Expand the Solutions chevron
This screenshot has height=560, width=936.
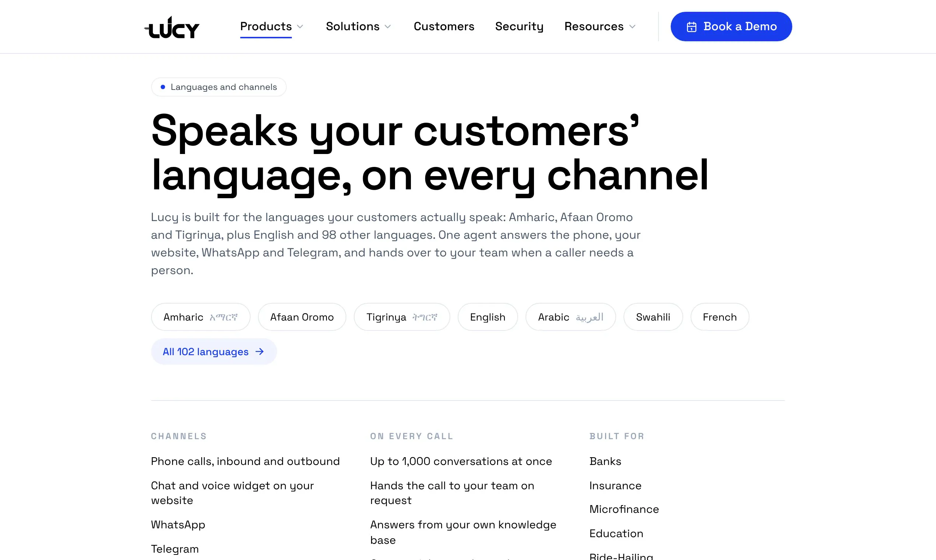[388, 27]
